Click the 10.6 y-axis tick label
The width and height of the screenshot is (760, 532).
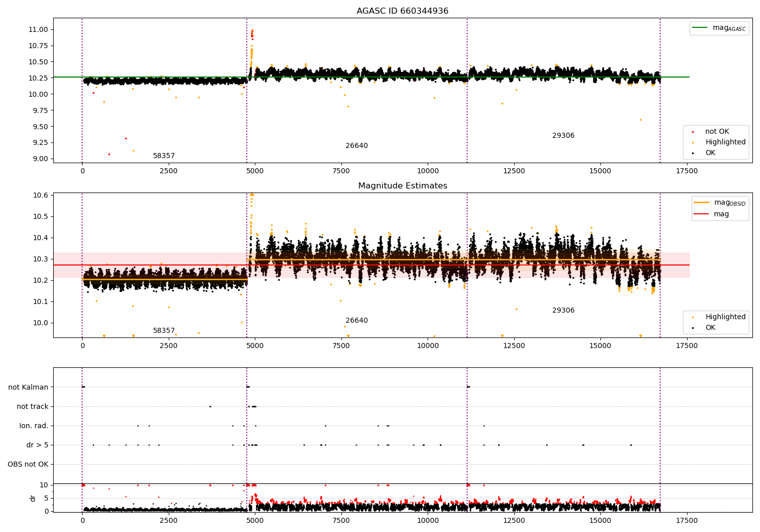click(x=40, y=195)
